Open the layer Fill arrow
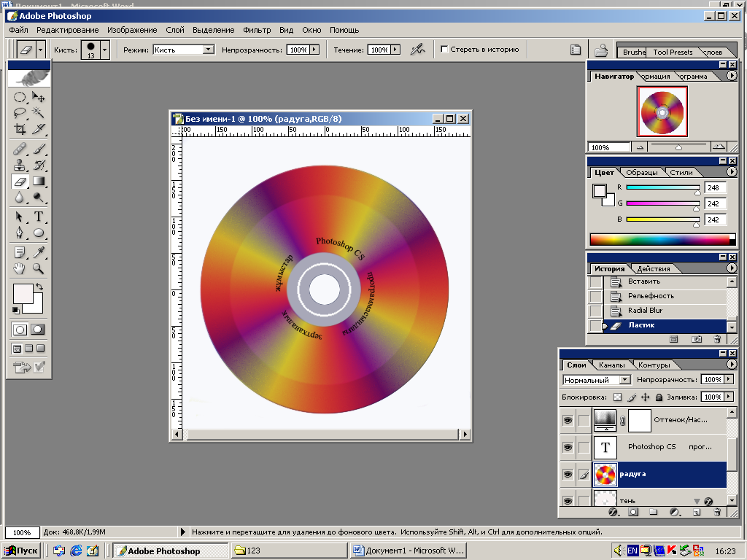The height and width of the screenshot is (560, 747). pos(729,397)
